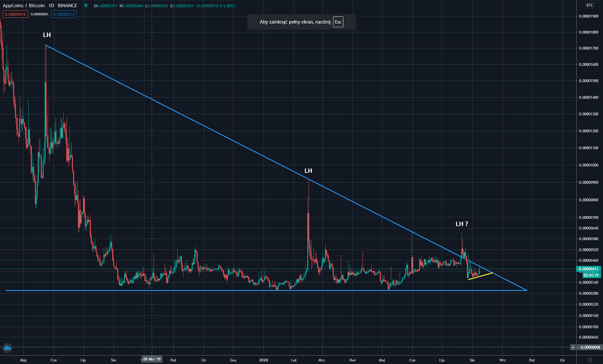
Task: Click the Lut label on the time axis
Action: [x=294, y=360]
